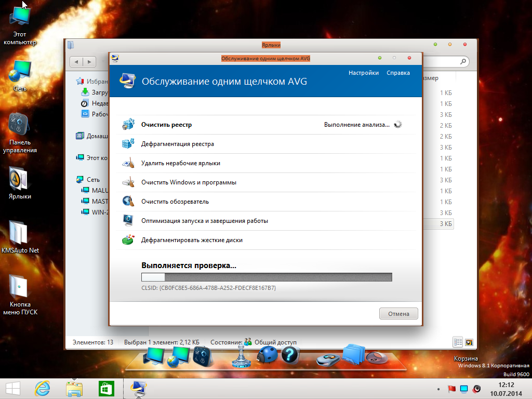Open the Сеть desktop icon

[x=20, y=76]
